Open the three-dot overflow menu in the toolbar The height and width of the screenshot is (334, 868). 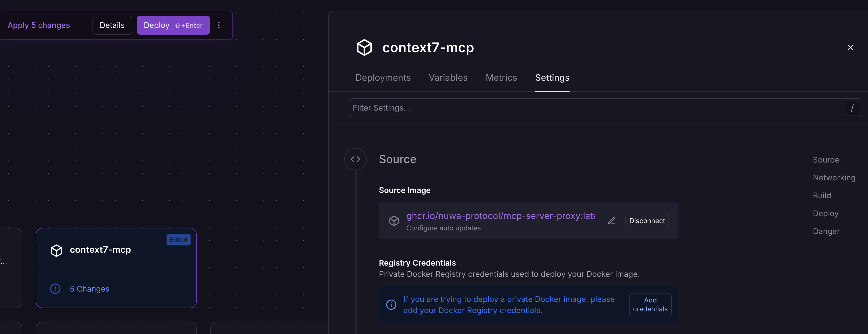point(219,25)
